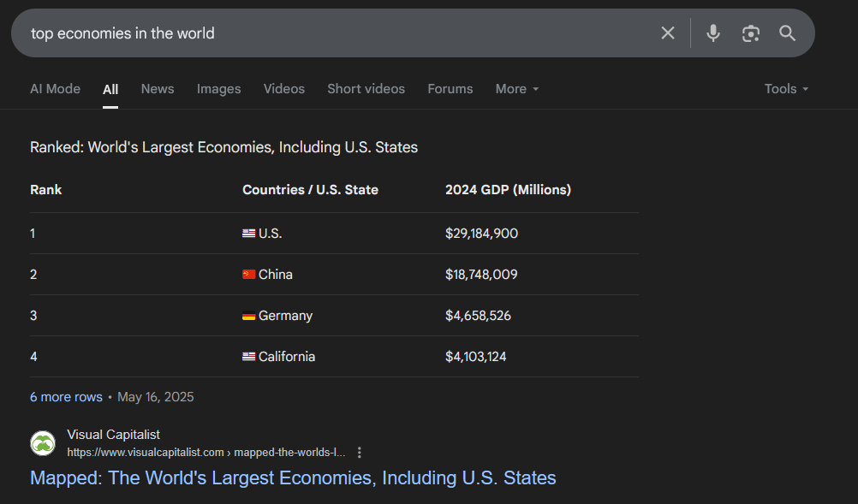This screenshot has width=858, height=504.
Task: Open three-dot options beside Visual Capitalist URL
Action: 359,453
